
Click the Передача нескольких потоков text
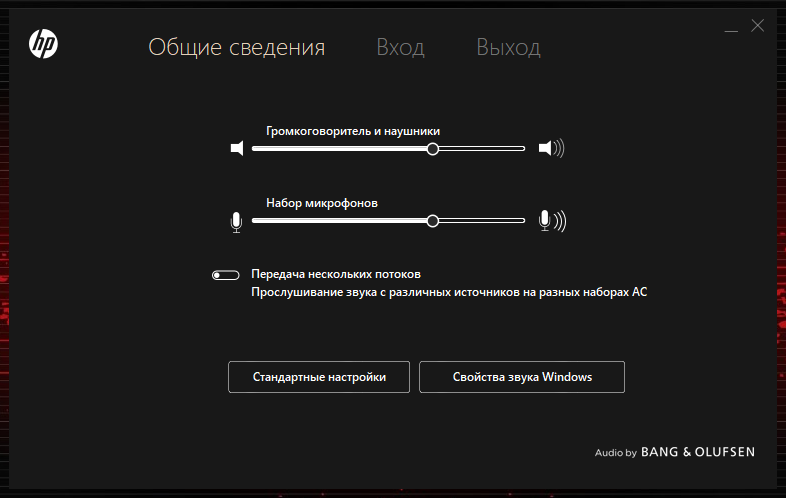click(336, 274)
